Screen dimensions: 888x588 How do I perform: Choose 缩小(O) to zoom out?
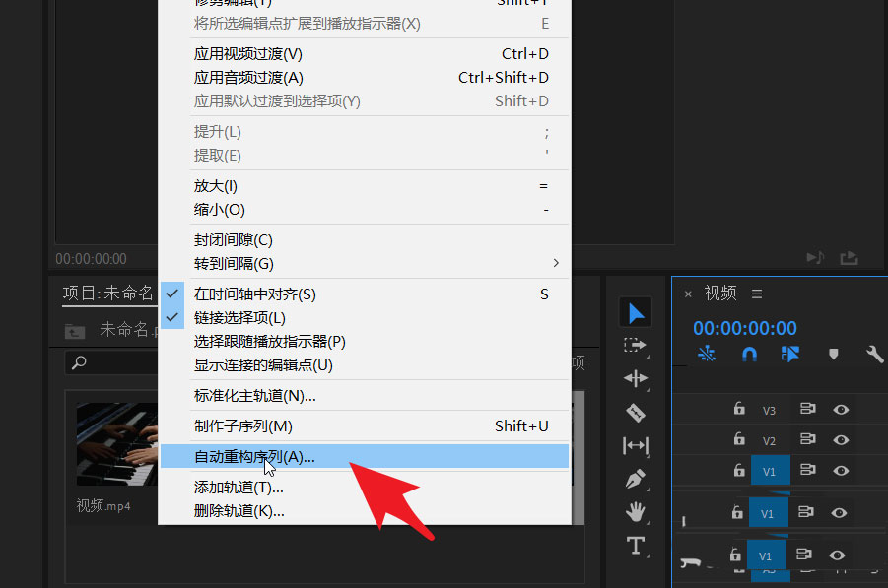point(365,210)
